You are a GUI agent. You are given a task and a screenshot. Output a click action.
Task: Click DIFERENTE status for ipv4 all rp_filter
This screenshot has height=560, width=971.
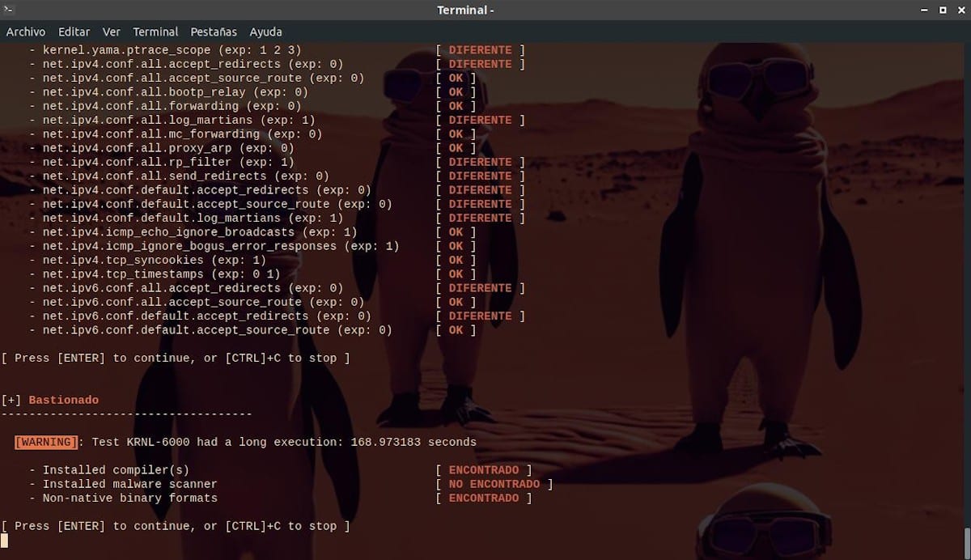point(481,162)
